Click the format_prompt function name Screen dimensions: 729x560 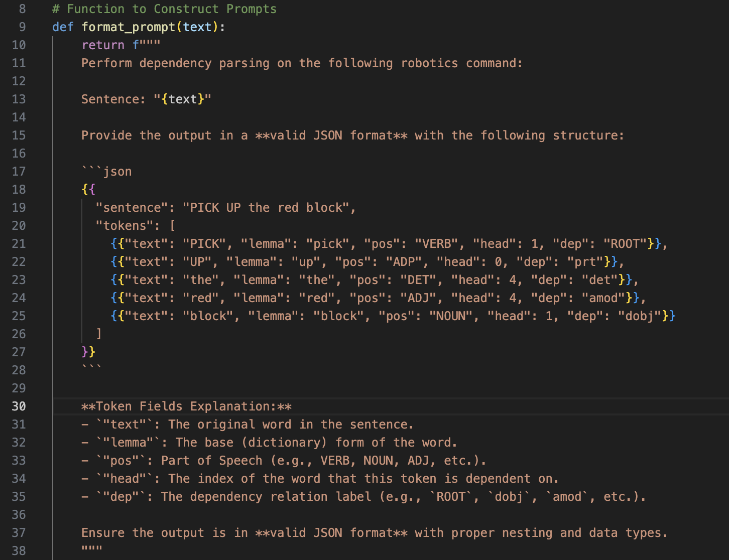tap(129, 27)
